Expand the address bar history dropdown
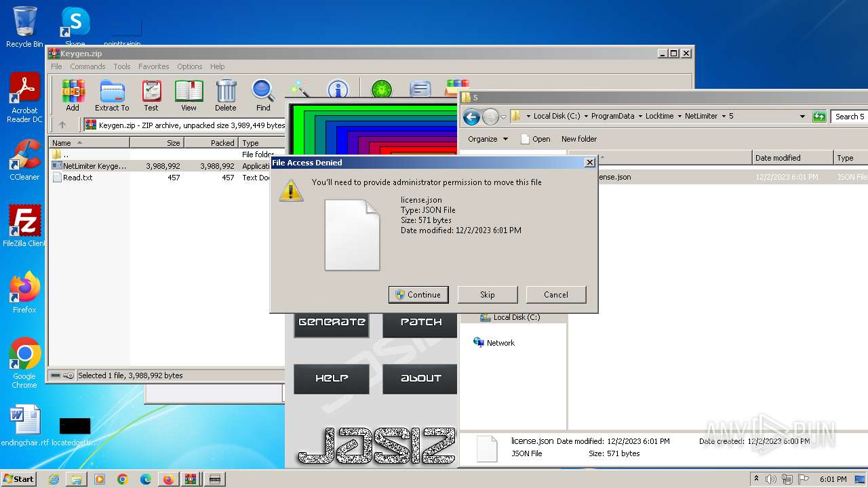Screen dimensions: 868x488 tap(802, 117)
